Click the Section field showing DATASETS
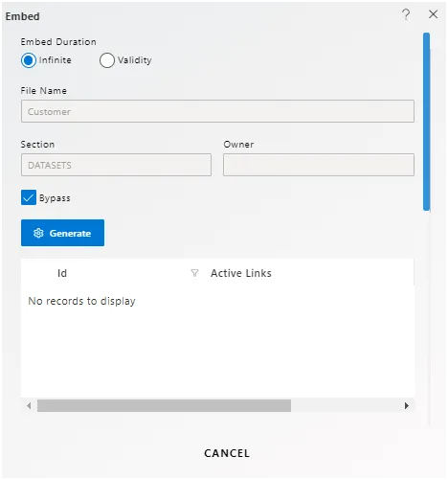Viewport: 448px width, 480px height. (x=116, y=165)
